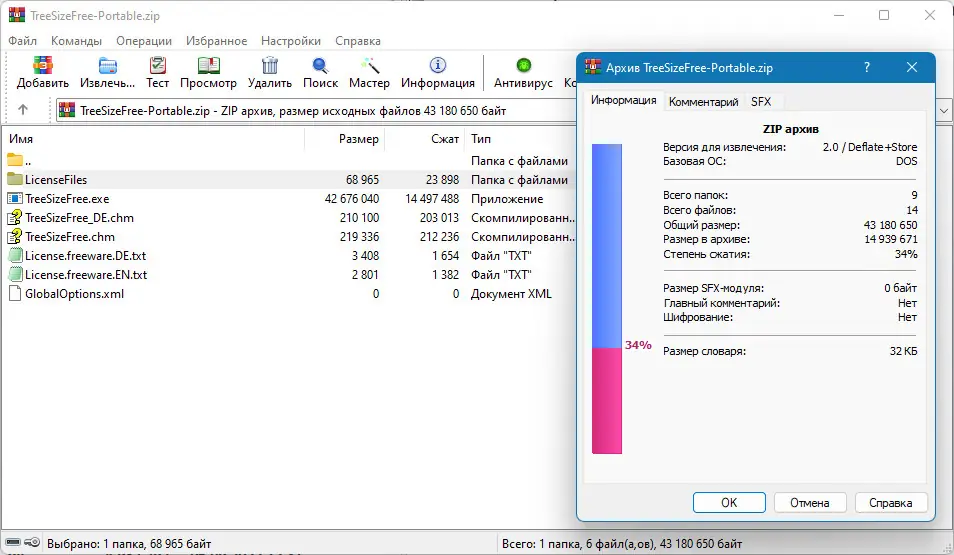954x555 pixels.
Task: Close the Архив TreeSizeFree-Portable.zip dialog
Action: point(911,68)
